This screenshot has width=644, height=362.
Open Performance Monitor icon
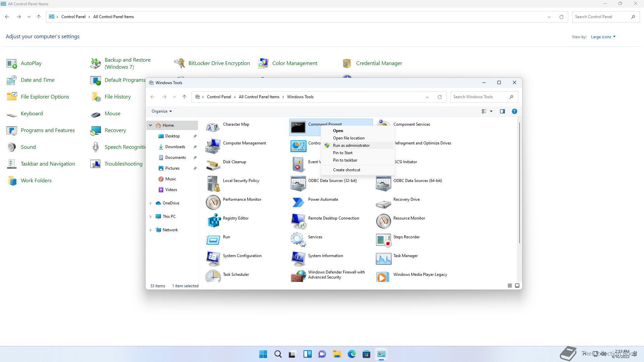[x=213, y=202]
